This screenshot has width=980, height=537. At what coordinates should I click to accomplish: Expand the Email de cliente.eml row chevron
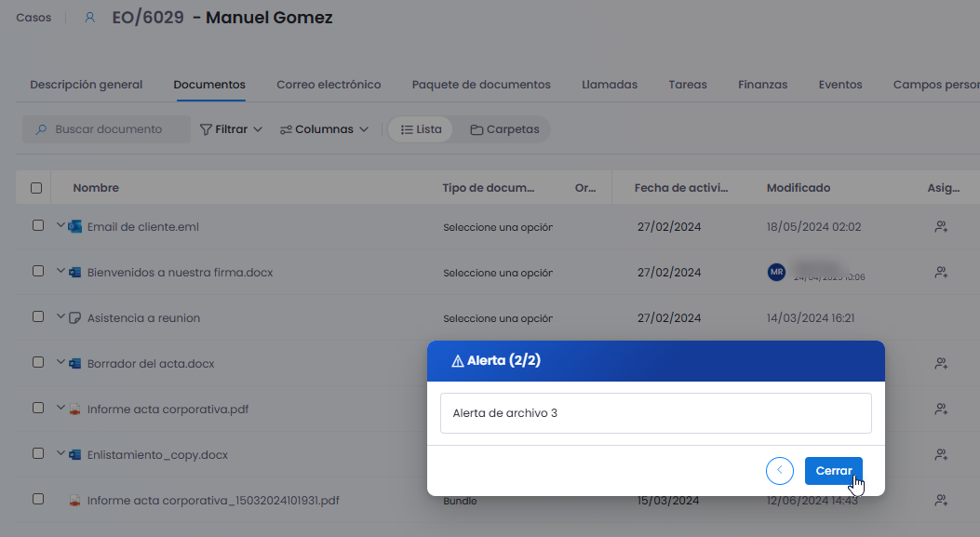coord(60,225)
